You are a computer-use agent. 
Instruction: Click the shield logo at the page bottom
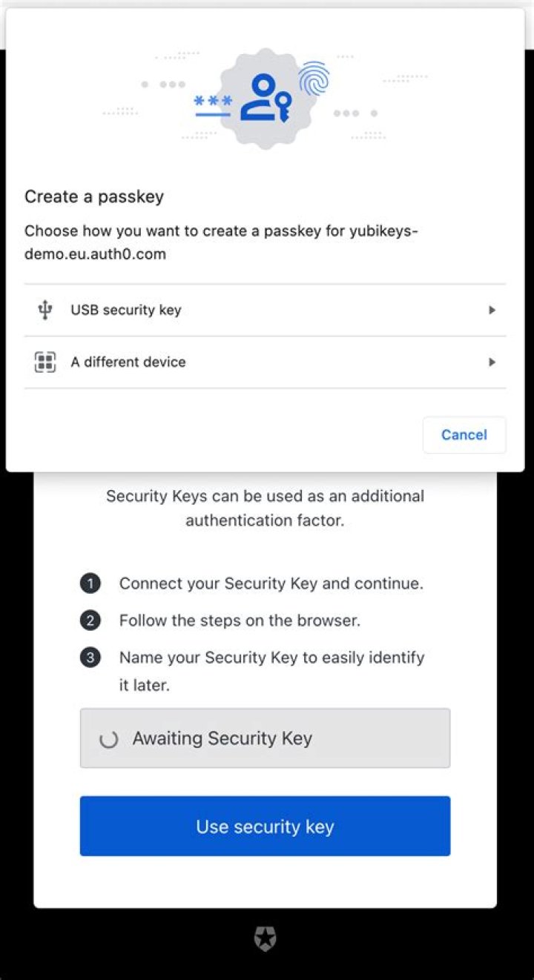[266, 938]
